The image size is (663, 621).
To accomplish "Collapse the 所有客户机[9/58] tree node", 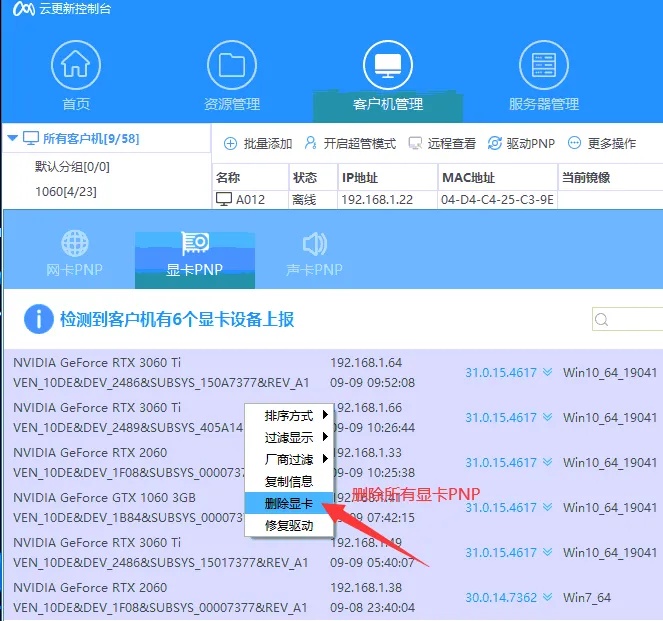I will click(x=13, y=138).
